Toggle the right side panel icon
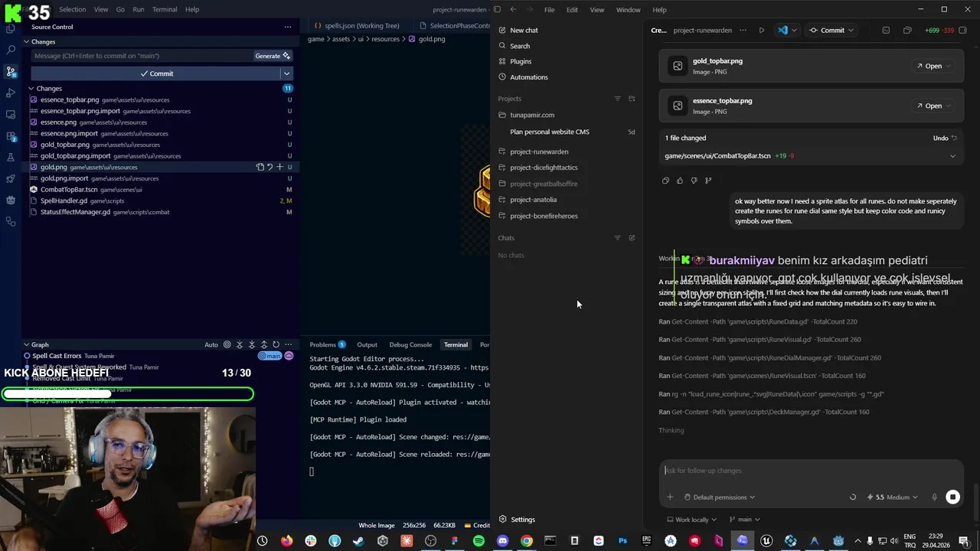The image size is (980, 551). (x=963, y=31)
